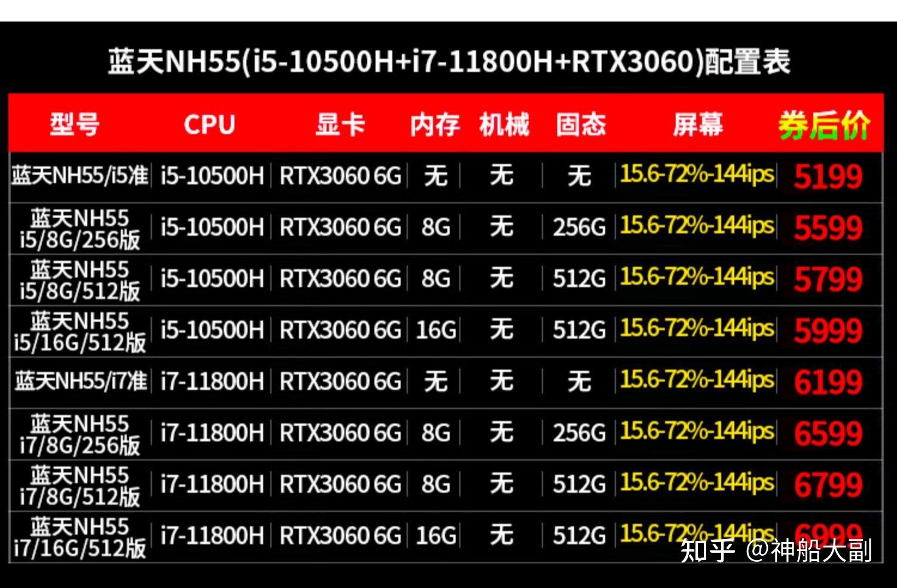Click screen spec 15.6-72%-144ips in 6199 row

(x=697, y=379)
